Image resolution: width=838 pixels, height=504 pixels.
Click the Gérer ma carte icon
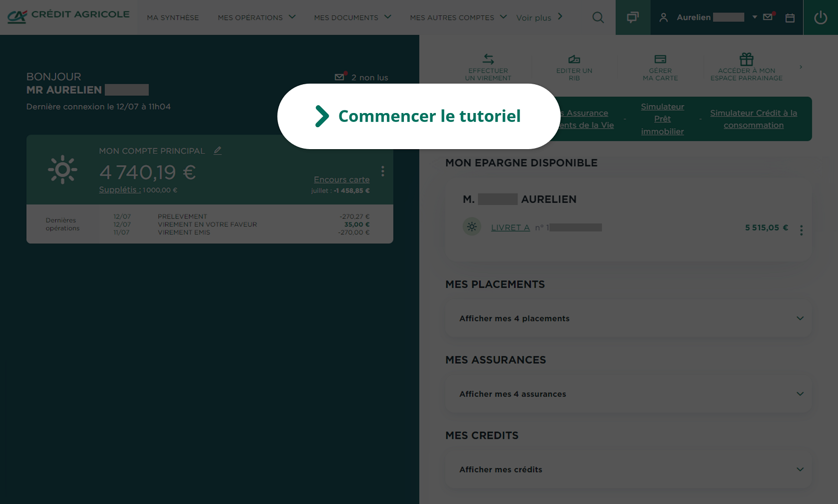(x=660, y=59)
